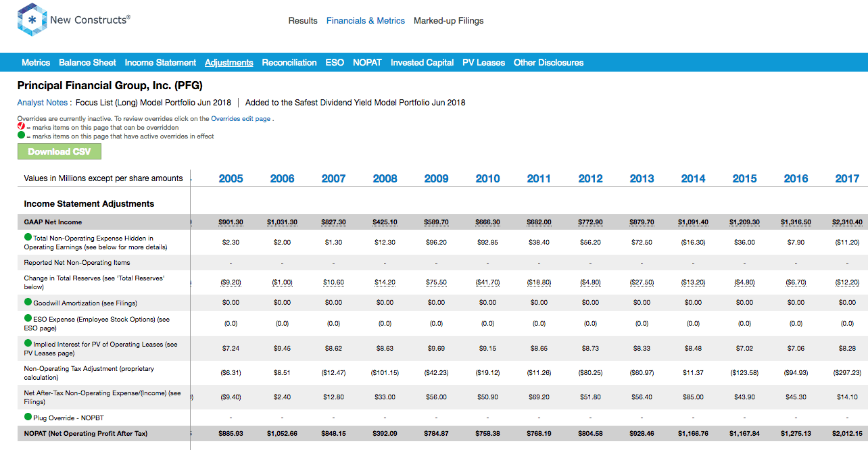Click the 2005 year column header
This screenshot has width=868, height=450.
231,178
